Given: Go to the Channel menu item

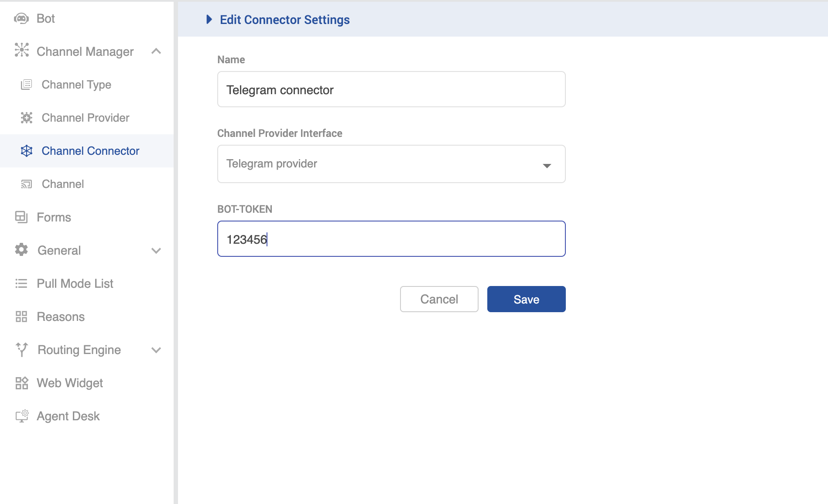Looking at the screenshot, I should coord(63,184).
